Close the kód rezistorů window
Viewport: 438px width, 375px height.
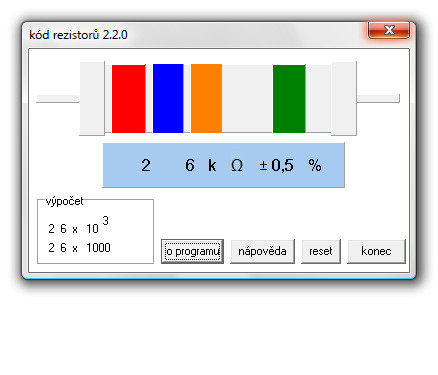pos(389,30)
